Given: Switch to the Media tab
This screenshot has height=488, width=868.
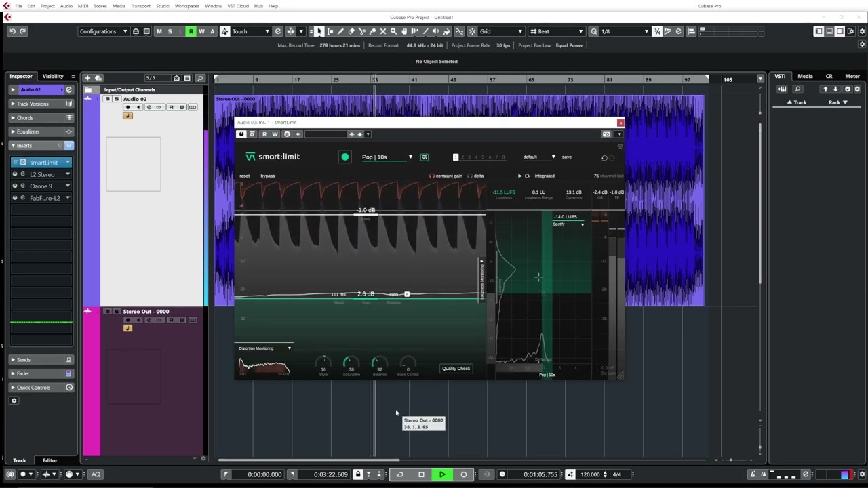Looking at the screenshot, I should pos(805,77).
